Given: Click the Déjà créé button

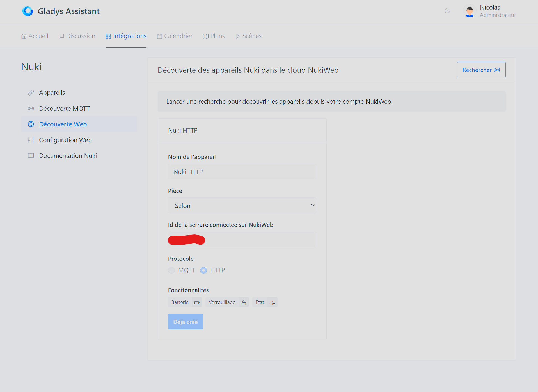Looking at the screenshot, I should (x=186, y=322).
